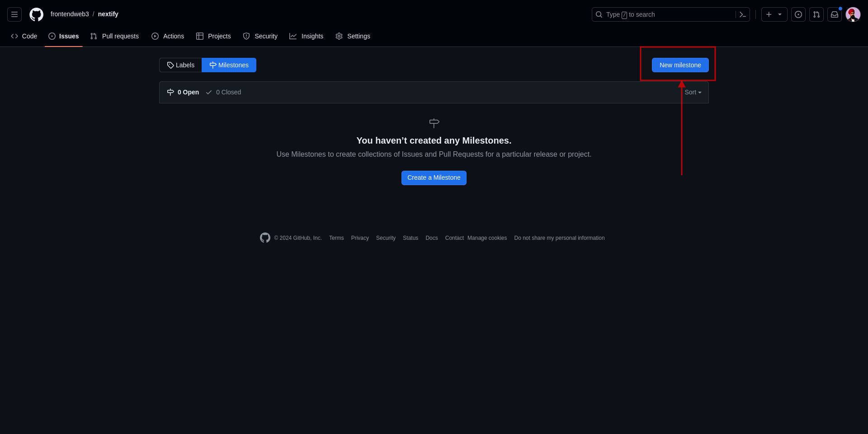
Task: Open the pull requests shortcut icon in header
Action: tap(816, 14)
